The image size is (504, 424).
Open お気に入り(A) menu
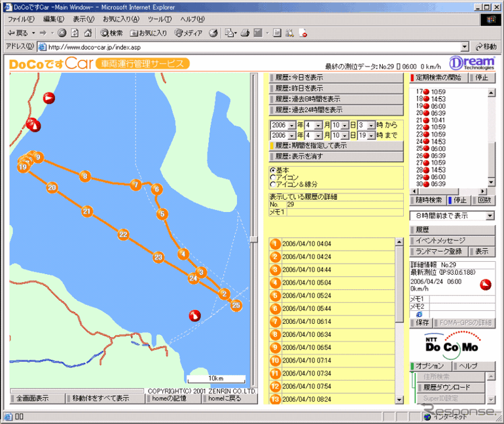tap(121, 19)
